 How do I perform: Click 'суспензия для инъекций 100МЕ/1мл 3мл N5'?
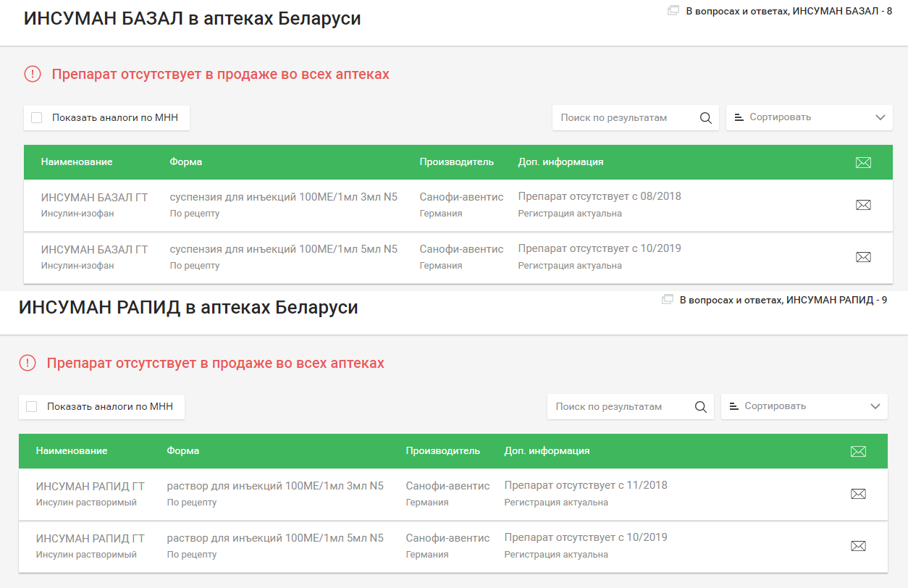pos(284,197)
